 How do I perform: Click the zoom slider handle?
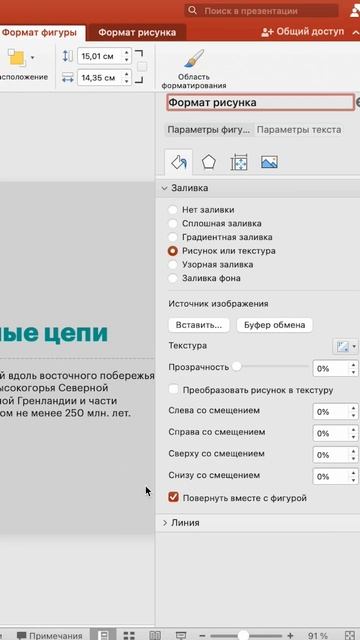point(243,636)
